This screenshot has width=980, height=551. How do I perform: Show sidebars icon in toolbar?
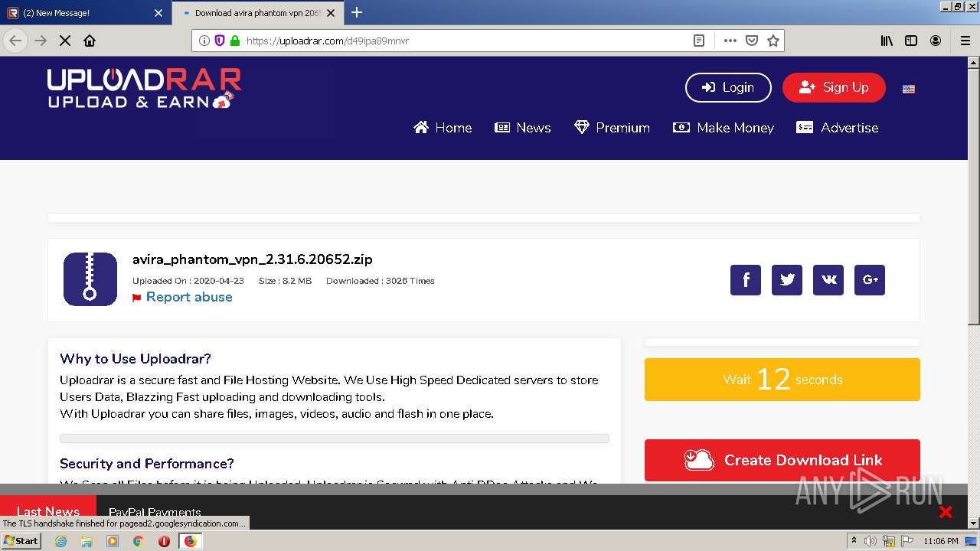911,41
